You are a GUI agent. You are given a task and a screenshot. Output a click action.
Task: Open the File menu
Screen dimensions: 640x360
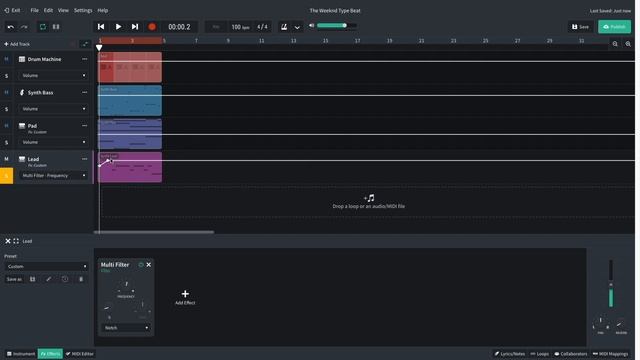tap(34, 10)
